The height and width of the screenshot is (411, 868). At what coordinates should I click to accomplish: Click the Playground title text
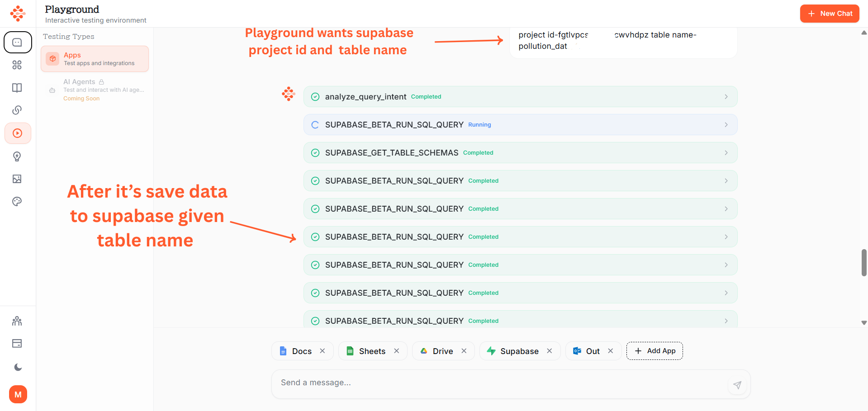point(72,9)
